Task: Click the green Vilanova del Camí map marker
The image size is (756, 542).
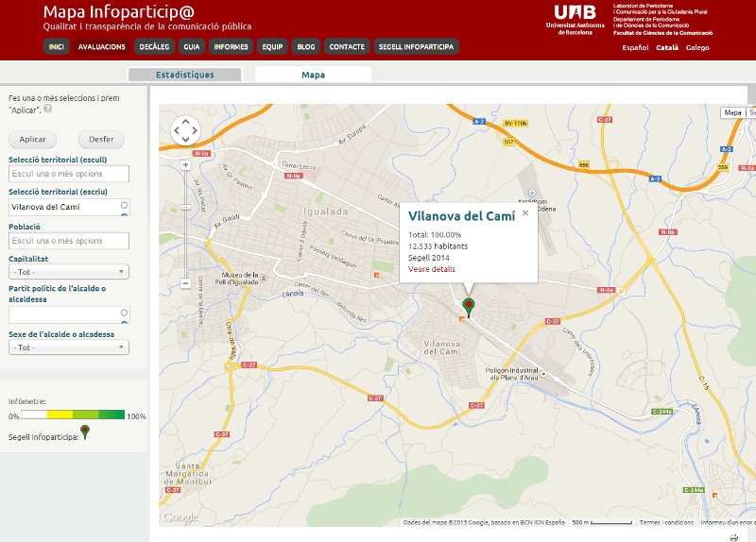Action: [x=469, y=306]
